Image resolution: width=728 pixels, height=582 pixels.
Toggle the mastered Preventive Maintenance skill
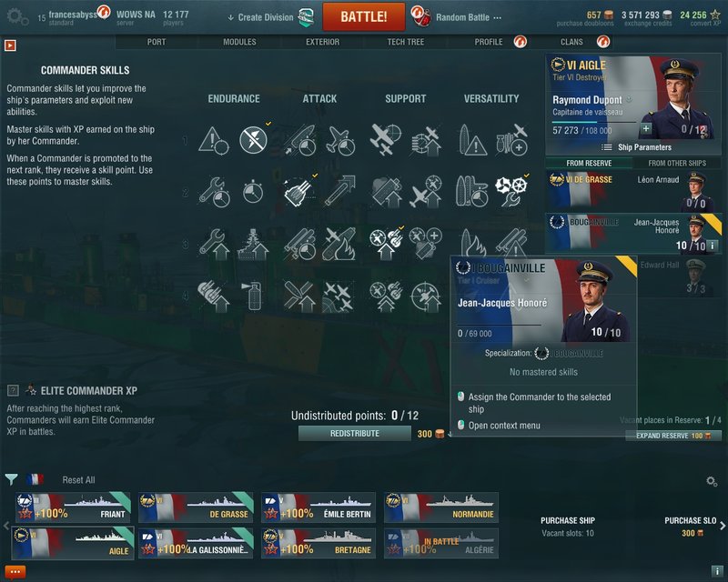253,140
